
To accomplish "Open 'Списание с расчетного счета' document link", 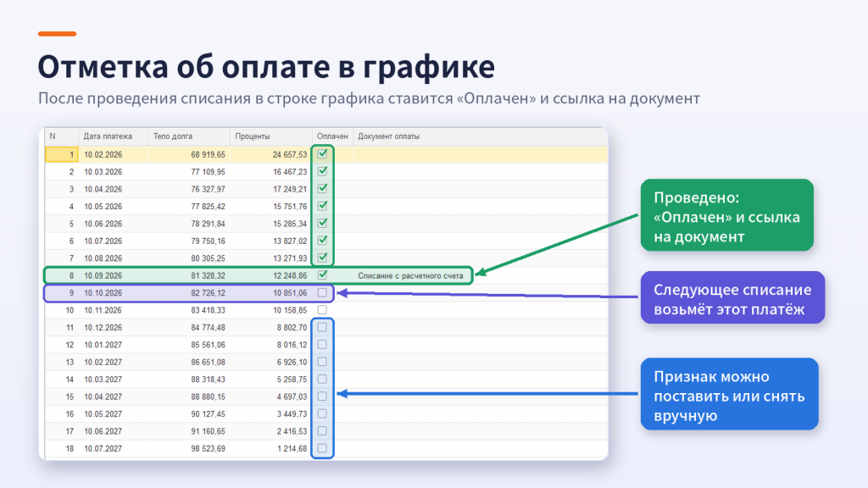I will pos(410,275).
